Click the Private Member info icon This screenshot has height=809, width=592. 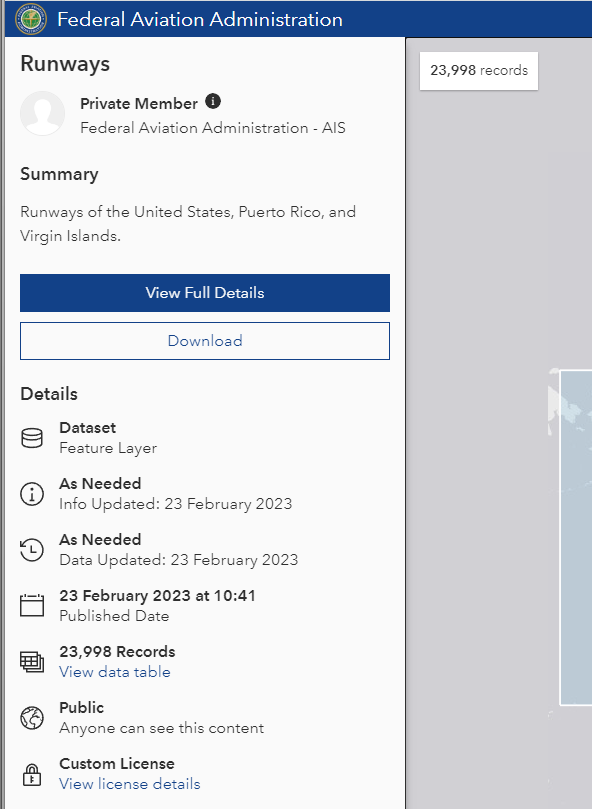(x=213, y=101)
